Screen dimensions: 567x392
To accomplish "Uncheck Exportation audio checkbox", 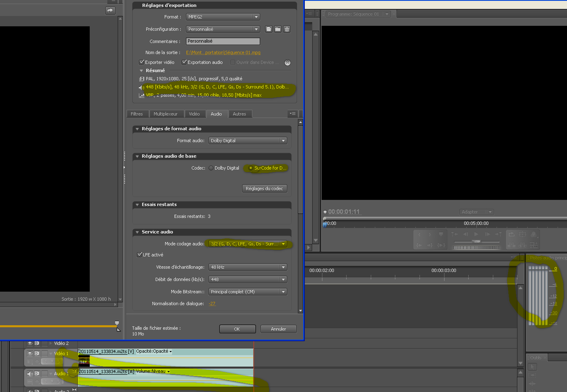I will [184, 62].
